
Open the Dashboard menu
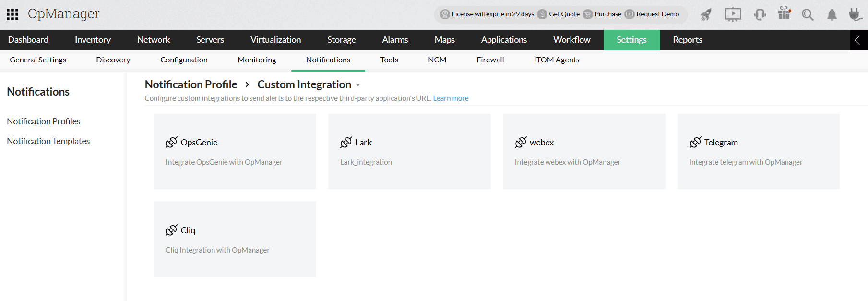(28, 40)
